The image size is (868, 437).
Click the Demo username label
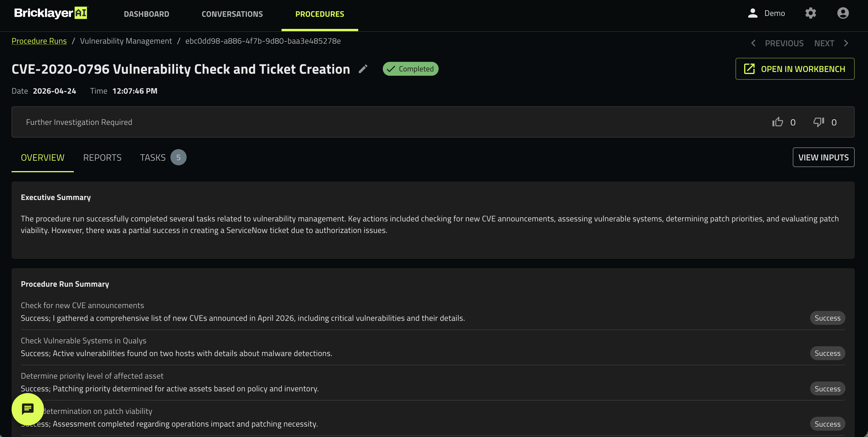(774, 13)
